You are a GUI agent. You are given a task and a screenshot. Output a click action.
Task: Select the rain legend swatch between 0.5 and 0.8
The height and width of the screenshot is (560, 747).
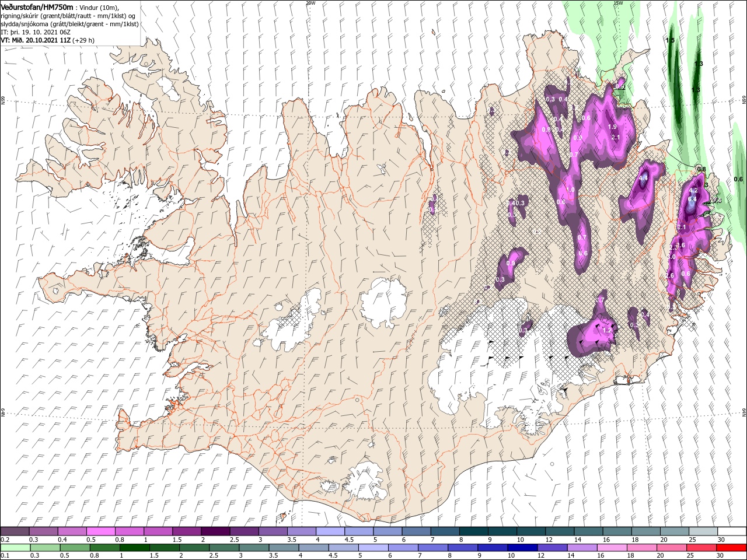click(74, 548)
